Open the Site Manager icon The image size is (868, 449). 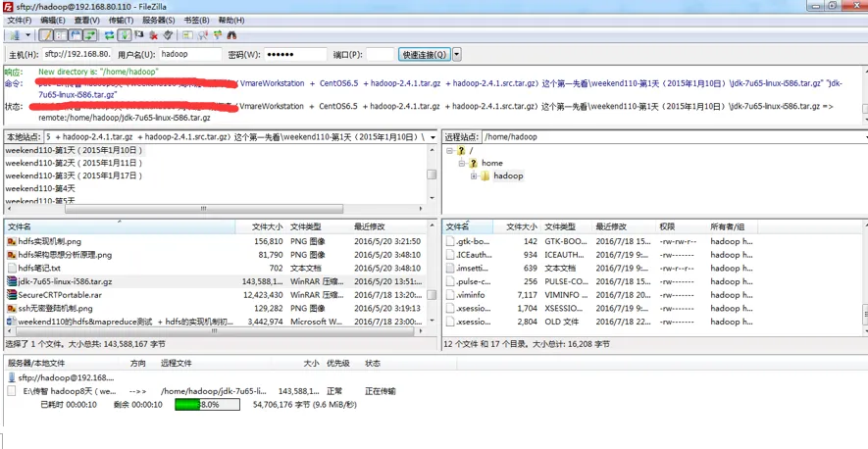[15, 35]
